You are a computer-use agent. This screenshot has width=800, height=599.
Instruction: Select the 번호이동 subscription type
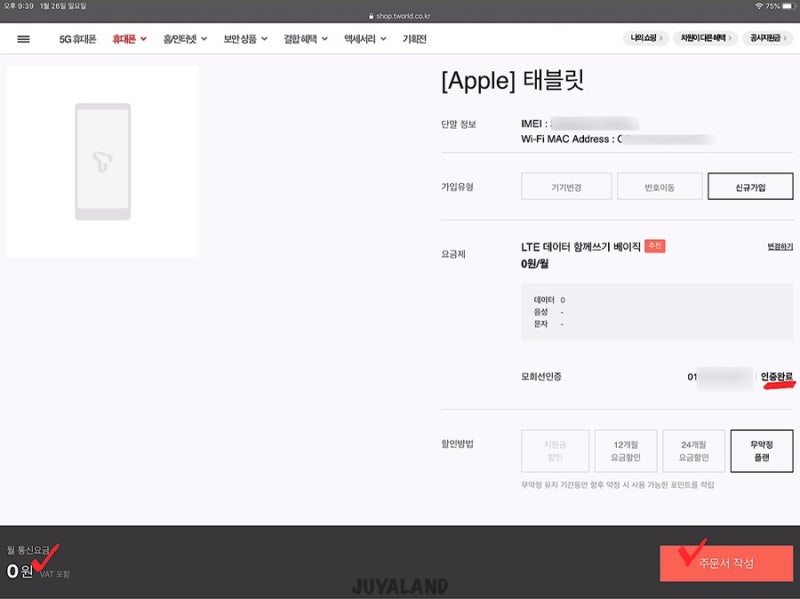coord(659,186)
